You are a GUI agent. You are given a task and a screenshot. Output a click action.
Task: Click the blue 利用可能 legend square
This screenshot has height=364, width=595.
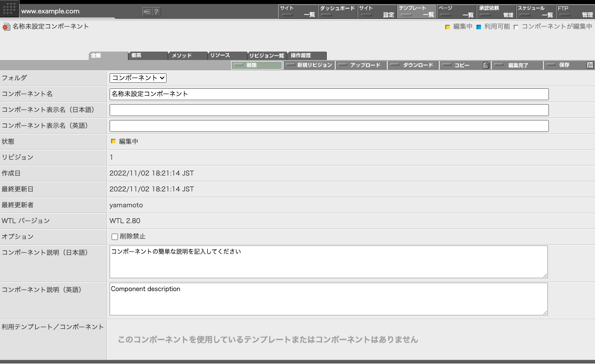tap(479, 27)
